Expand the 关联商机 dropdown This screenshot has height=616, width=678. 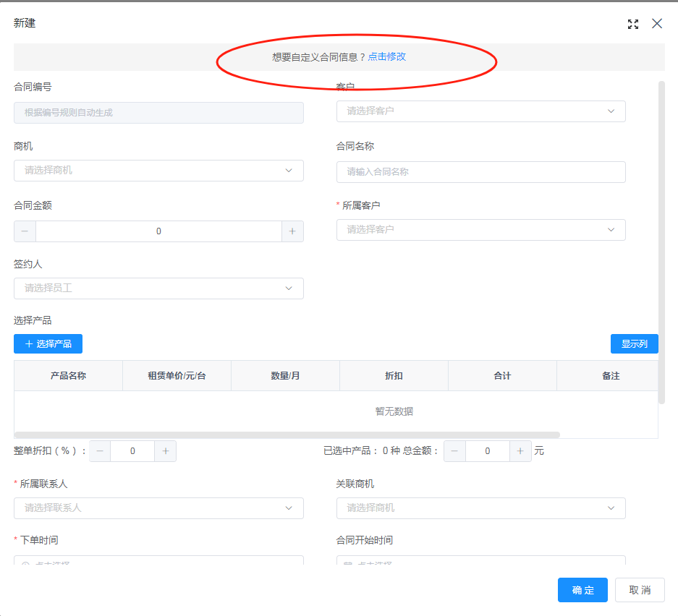480,508
